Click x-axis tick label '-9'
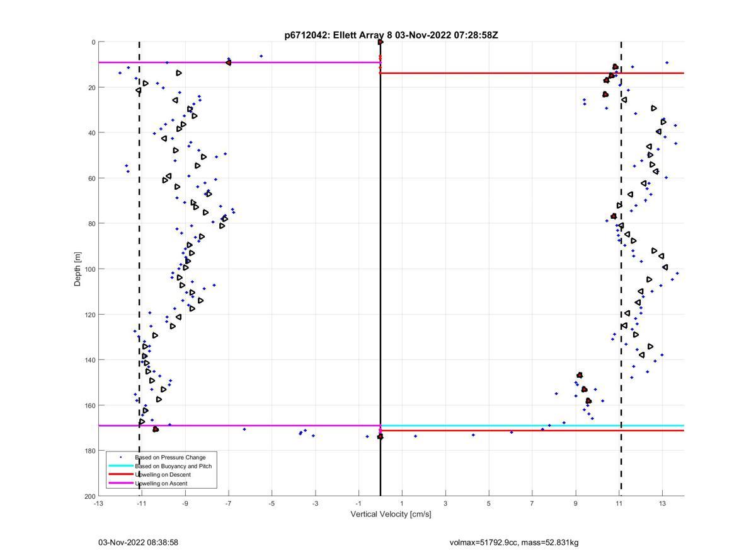Image resolution: width=756 pixels, height=558 pixels. point(185,504)
